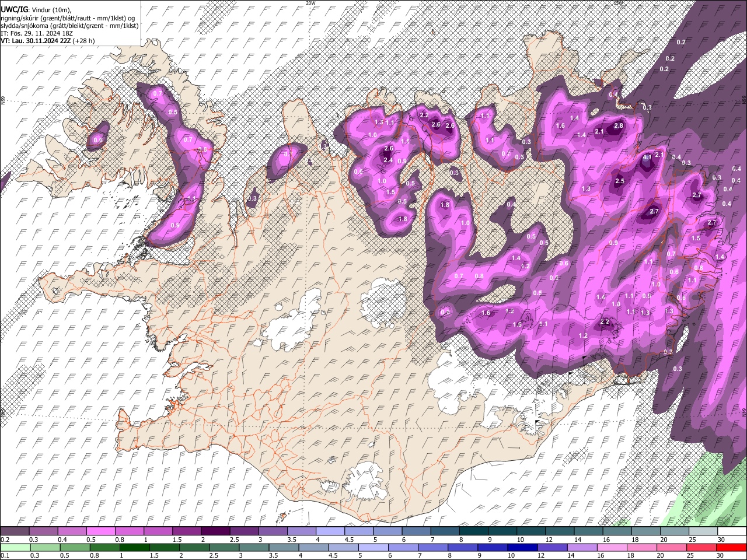This screenshot has width=747, height=560.
Task: Pick the lower scale violet swatch at 12
Action: tap(552, 547)
